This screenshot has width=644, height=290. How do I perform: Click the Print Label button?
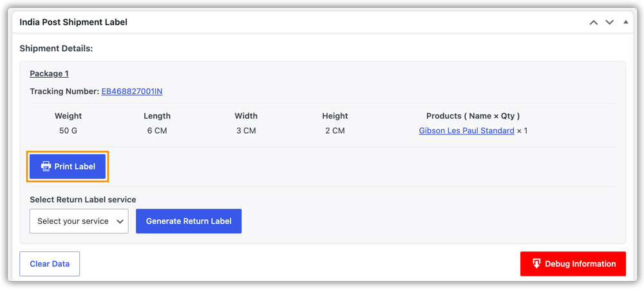(x=68, y=167)
